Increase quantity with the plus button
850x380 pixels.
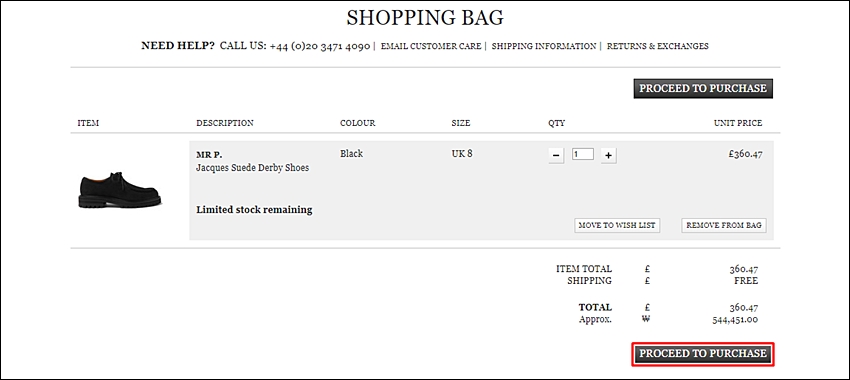pos(608,156)
